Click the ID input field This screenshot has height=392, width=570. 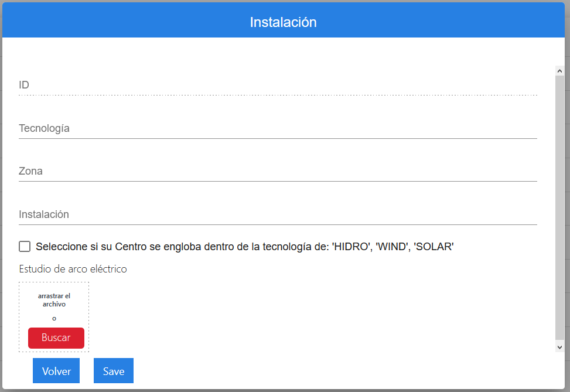(x=278, y=86)
